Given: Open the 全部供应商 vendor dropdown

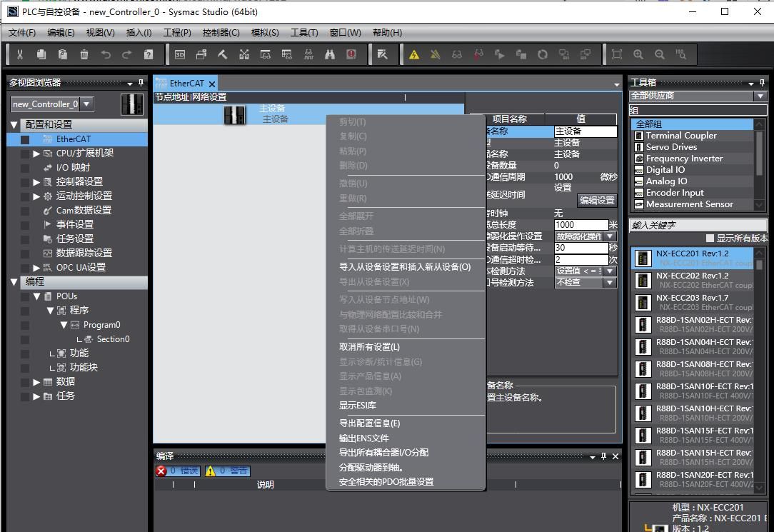Looking at the screenshot, I should pos(760,96).
